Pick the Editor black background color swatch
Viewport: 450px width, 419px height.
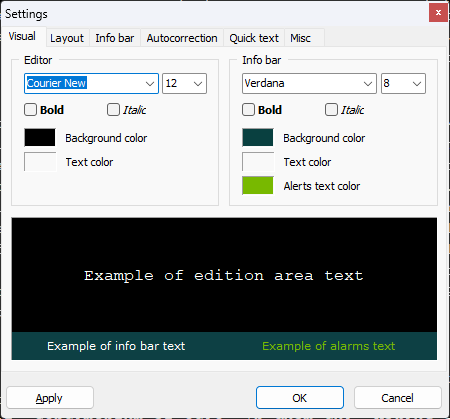point(40,137)
